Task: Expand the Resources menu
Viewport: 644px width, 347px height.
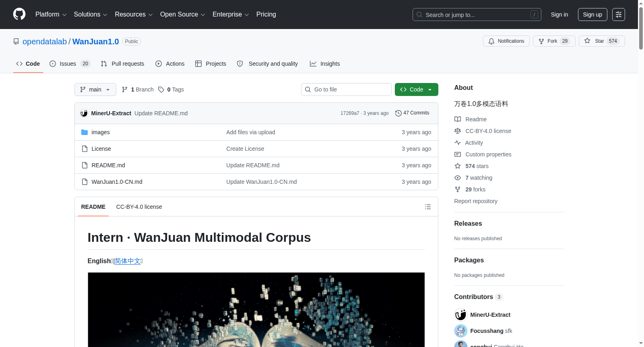Action: point(134,15)
